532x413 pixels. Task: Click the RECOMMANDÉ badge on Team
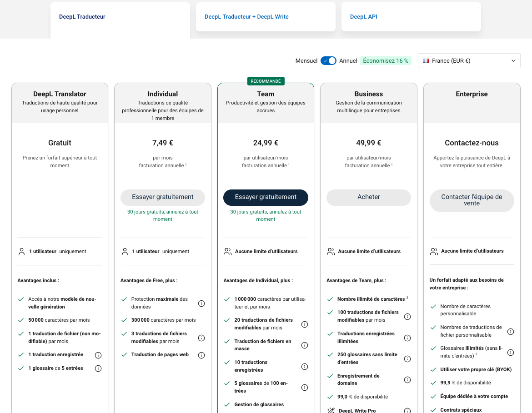click(266, 81)
